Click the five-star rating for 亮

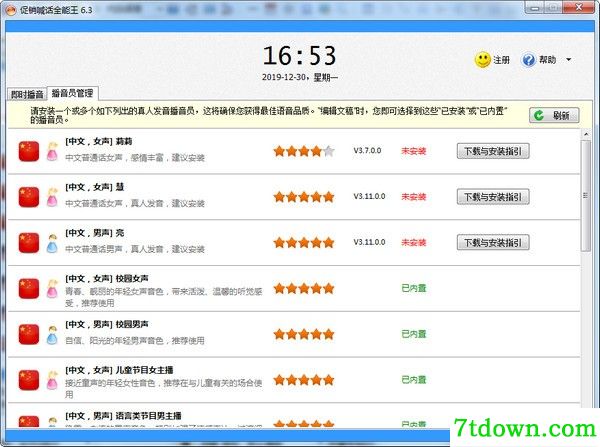click(x=304, y=243)
